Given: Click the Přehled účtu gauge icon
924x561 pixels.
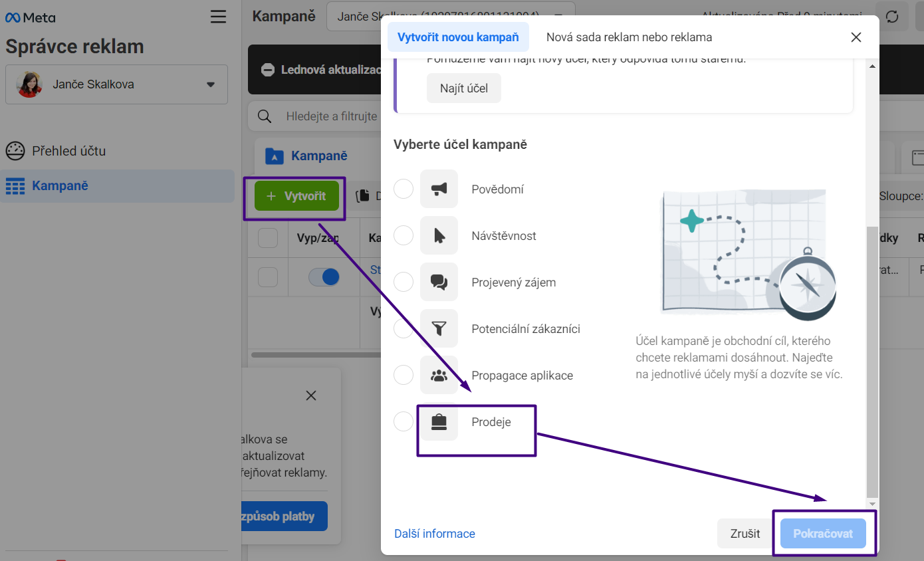Looking at the screenshot, I should click(x=15, y=151).
